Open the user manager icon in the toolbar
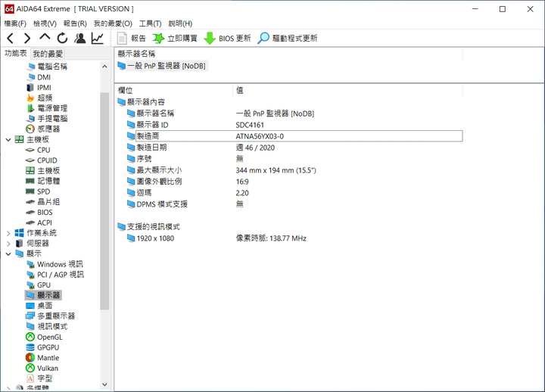545x392 pixels. click(80, 39)
